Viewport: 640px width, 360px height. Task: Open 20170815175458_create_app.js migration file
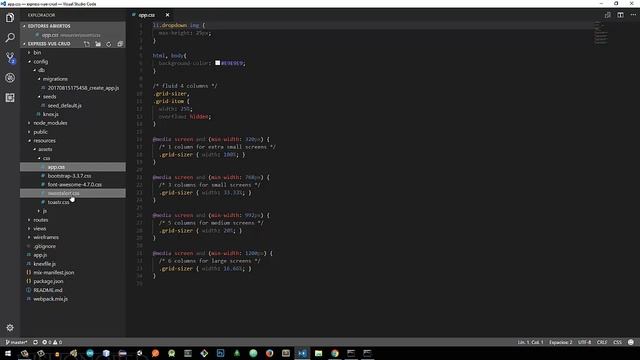pyautogui.click(x=83, y=88)
